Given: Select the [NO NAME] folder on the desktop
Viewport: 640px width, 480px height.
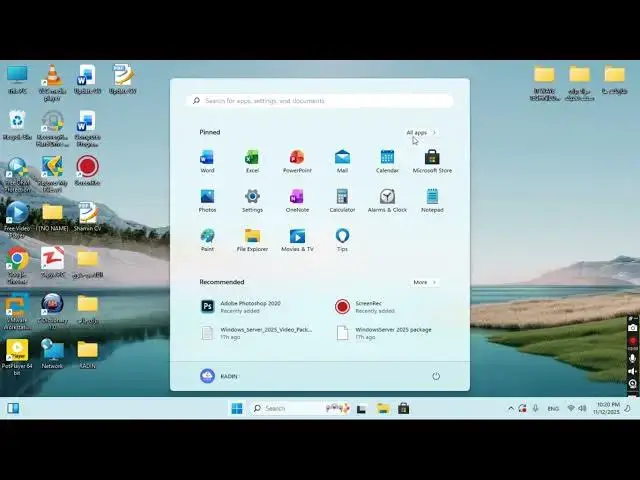Looking at the screenshot, I should tap(53, 218).
